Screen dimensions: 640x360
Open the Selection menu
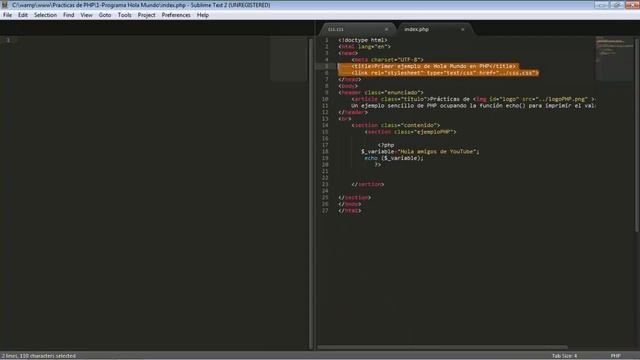(x=45, y=15)
